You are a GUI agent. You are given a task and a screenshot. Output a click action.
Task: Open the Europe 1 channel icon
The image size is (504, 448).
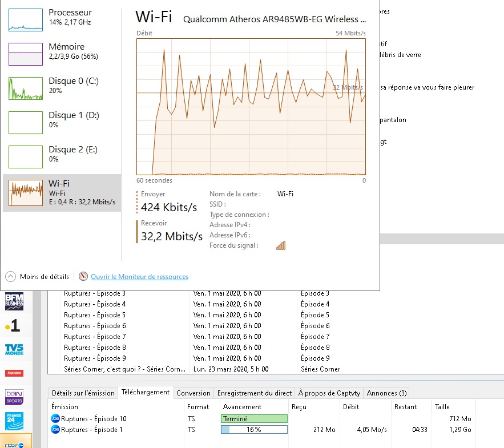coord(14,326)
